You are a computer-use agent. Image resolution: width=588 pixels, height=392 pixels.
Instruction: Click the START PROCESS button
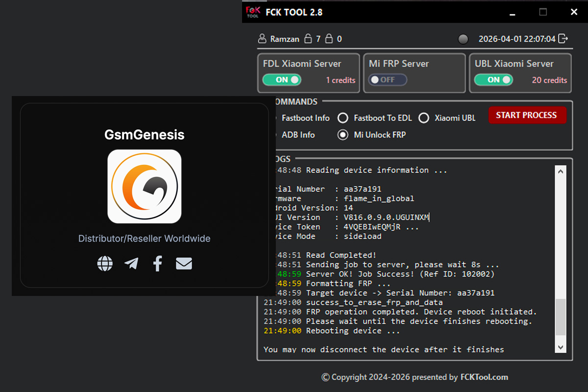(527, 115)
